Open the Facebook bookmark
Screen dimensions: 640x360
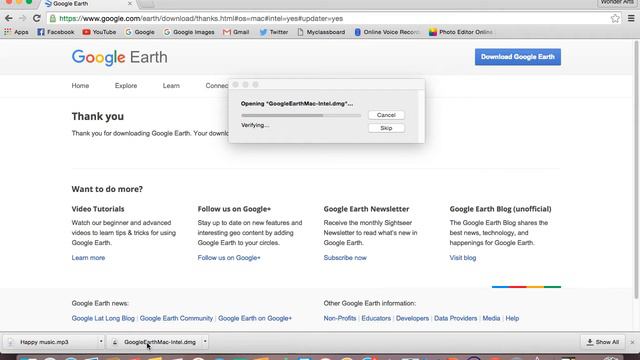tap(56, 32)
